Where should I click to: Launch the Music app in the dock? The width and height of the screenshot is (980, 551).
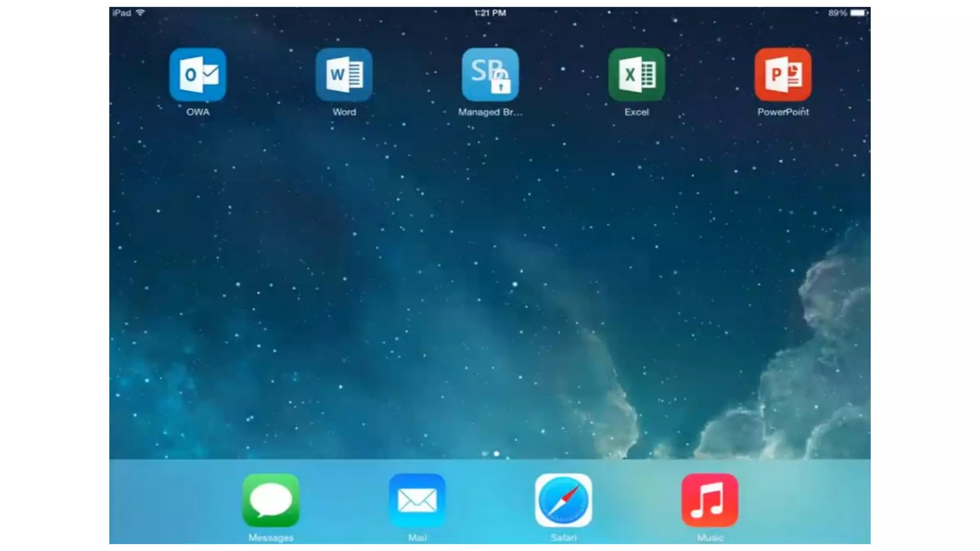710,500
